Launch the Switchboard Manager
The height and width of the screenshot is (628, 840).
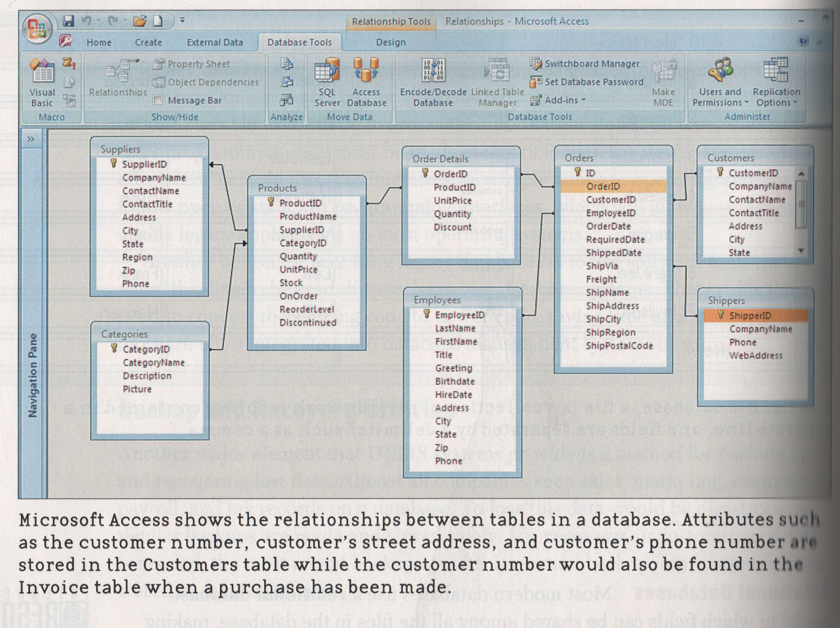536,63
